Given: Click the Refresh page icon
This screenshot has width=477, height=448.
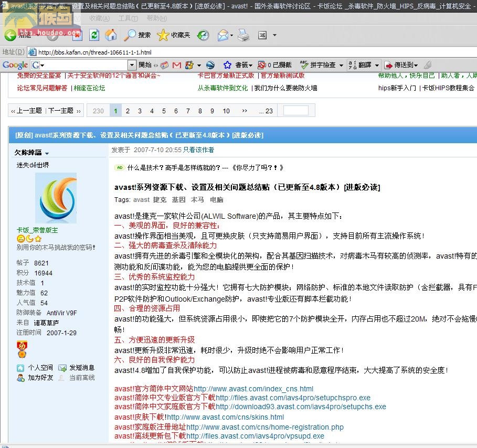Looking at the screenshot, I should coord(94,35).
